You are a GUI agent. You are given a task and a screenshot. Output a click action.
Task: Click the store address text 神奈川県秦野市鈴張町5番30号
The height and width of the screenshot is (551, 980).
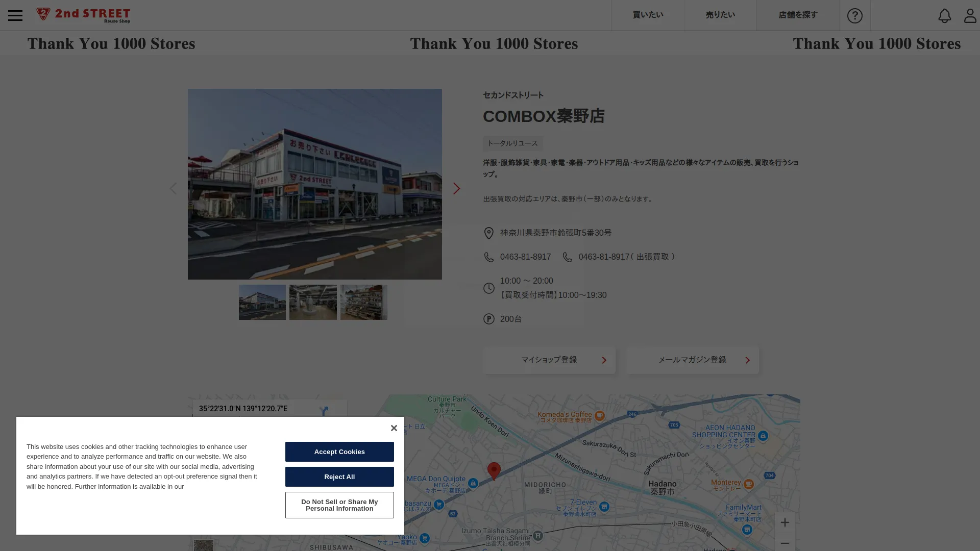coord(556,233)
